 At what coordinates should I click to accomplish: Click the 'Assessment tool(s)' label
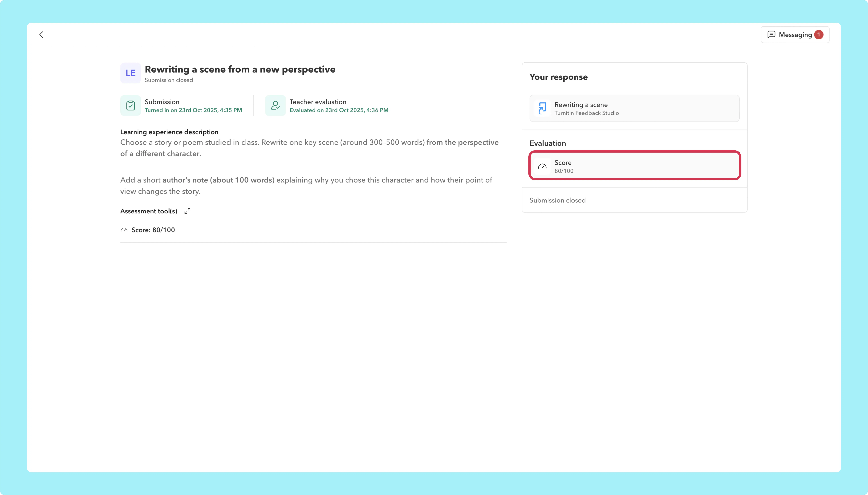point(149,211)
